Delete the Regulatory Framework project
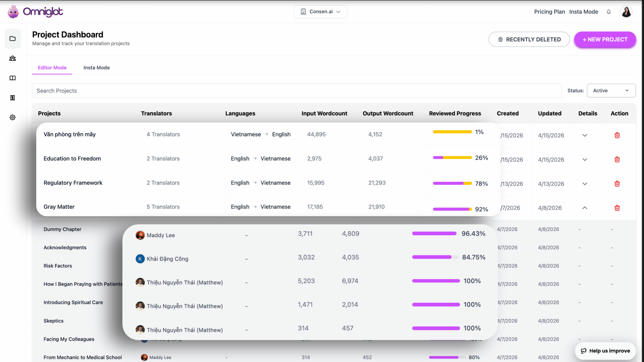Screen dimensions: 644x362 coord(617,184)
